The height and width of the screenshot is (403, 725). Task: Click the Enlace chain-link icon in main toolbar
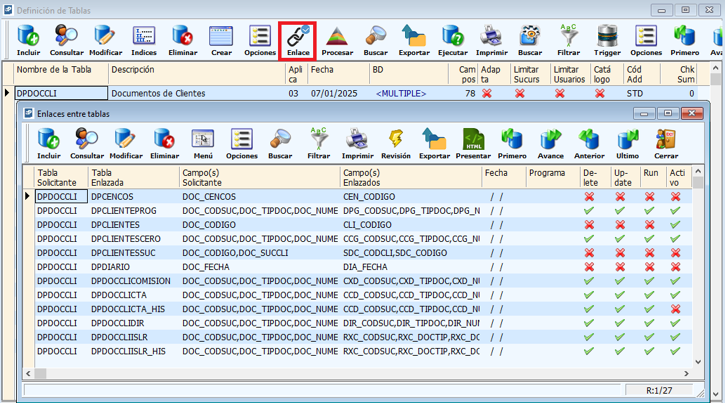pyautogui.click(x=297, y=39)
